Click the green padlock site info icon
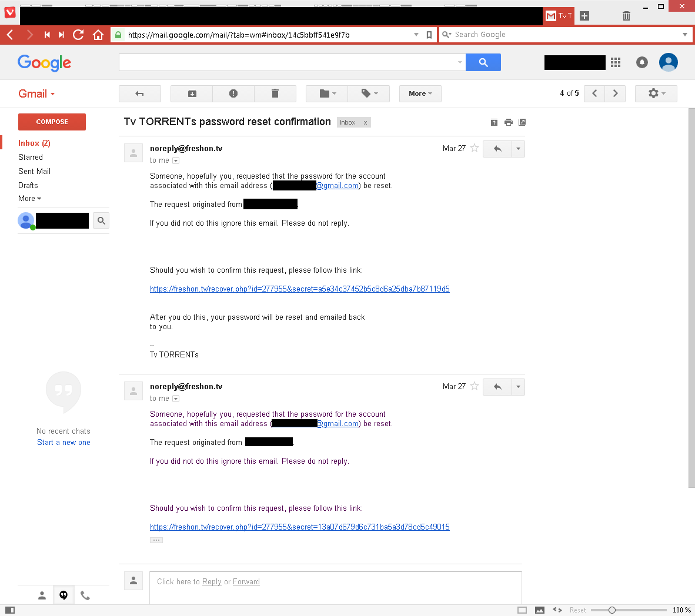The width and height of the screenshot is (695, 616). (118, 35)
